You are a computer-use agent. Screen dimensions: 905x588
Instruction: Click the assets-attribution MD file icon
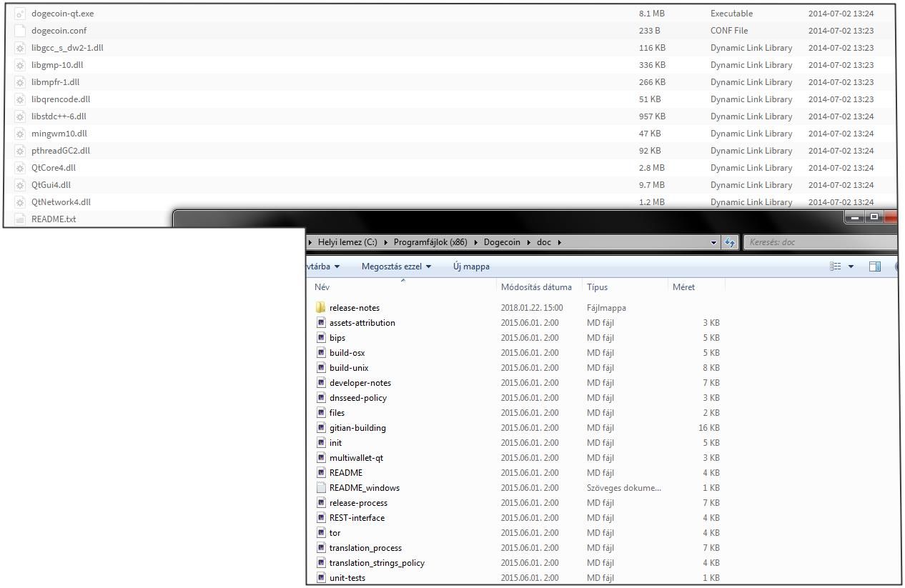[x=321, y=323]
